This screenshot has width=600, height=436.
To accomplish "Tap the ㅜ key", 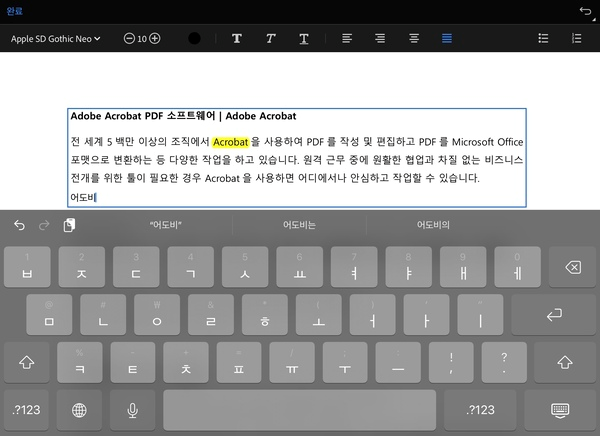I will [345, 363].
